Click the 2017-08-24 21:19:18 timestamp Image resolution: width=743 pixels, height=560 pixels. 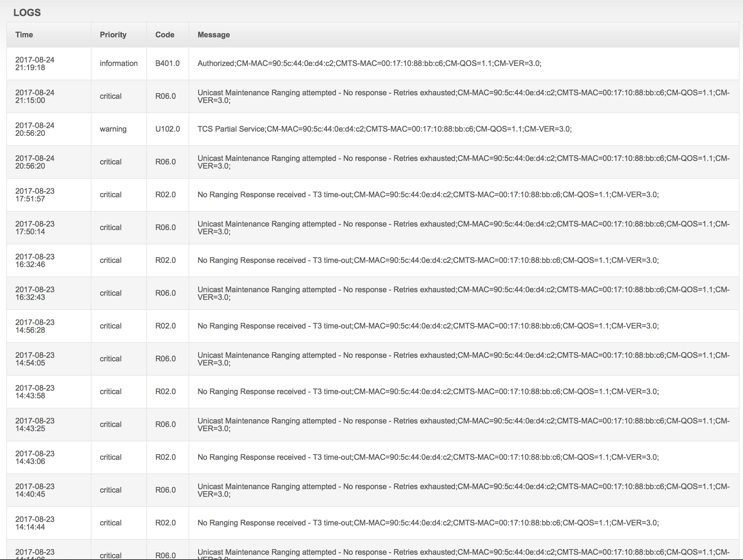(35, 64)
